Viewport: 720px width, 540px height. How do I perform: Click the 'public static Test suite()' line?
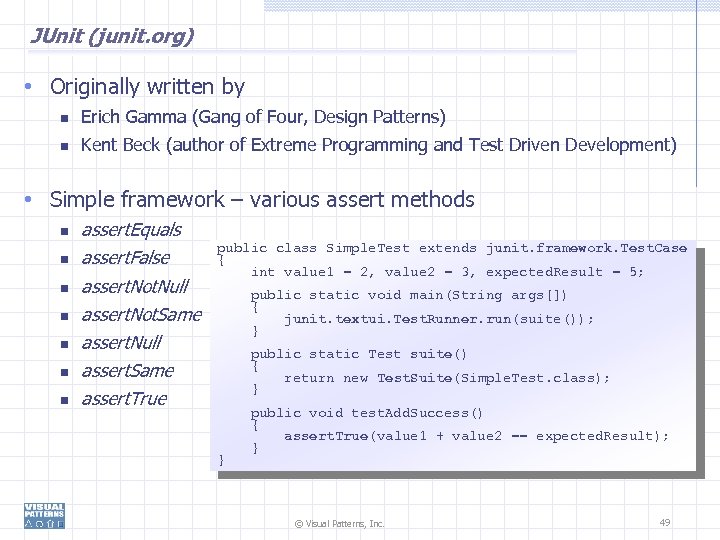(359, 354)
